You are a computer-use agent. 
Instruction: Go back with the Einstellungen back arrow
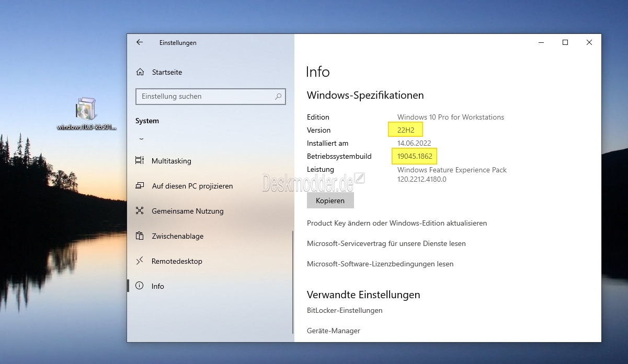point(140,42)
